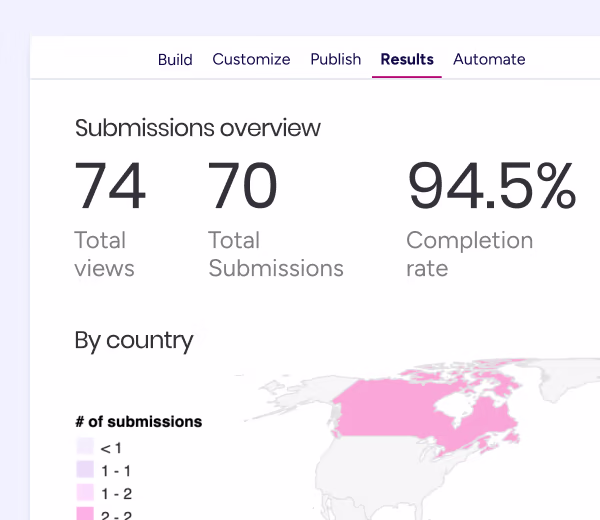
Task: Select the Results tab
Action: (407, 59)
